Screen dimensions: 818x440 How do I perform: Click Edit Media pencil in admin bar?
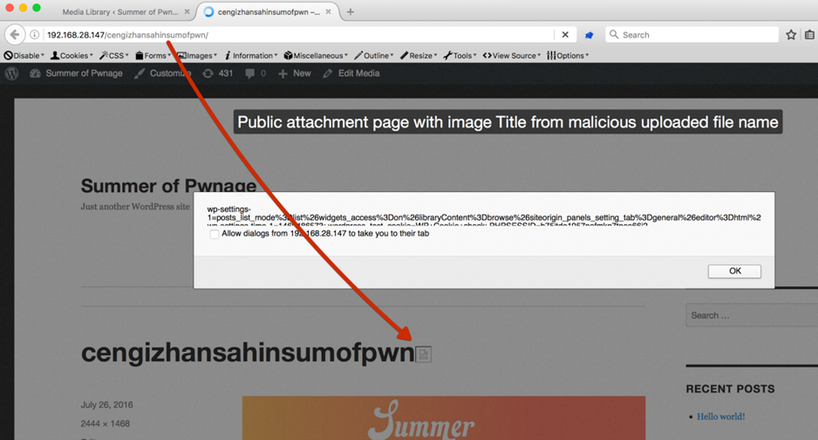pyautogui.click(x=351, y=74)
